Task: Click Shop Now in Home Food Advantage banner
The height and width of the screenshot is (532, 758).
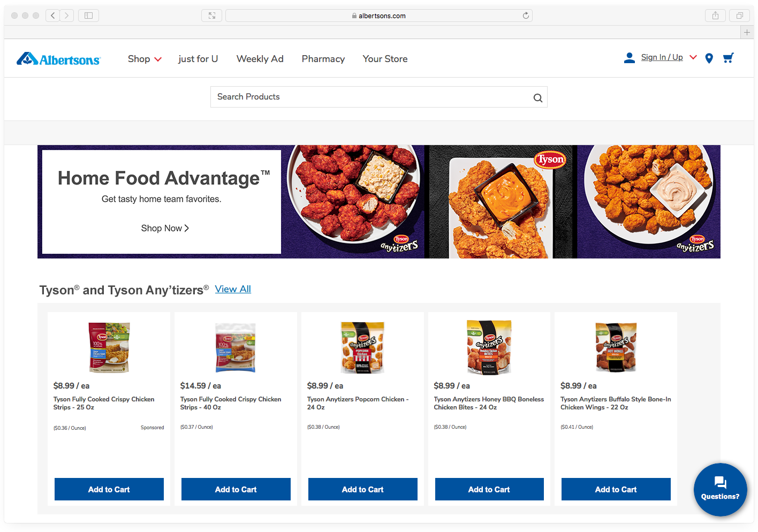Action: [165, 228]
